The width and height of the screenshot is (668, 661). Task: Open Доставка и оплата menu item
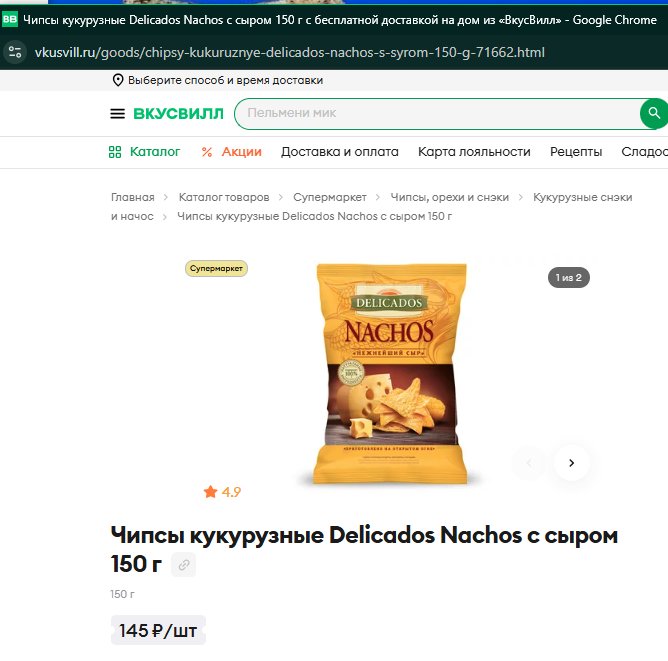coord(340,152)
